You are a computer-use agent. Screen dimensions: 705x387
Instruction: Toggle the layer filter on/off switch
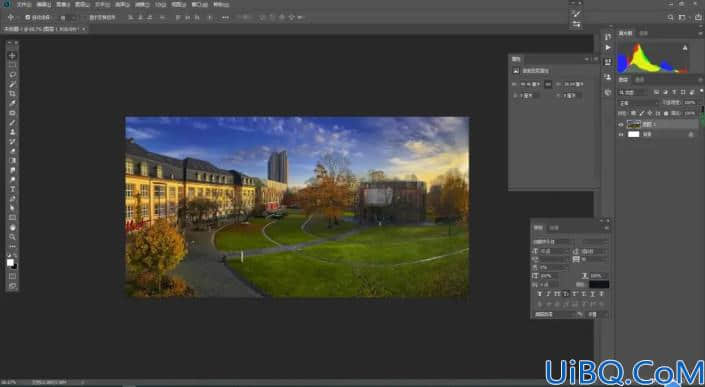701,91
